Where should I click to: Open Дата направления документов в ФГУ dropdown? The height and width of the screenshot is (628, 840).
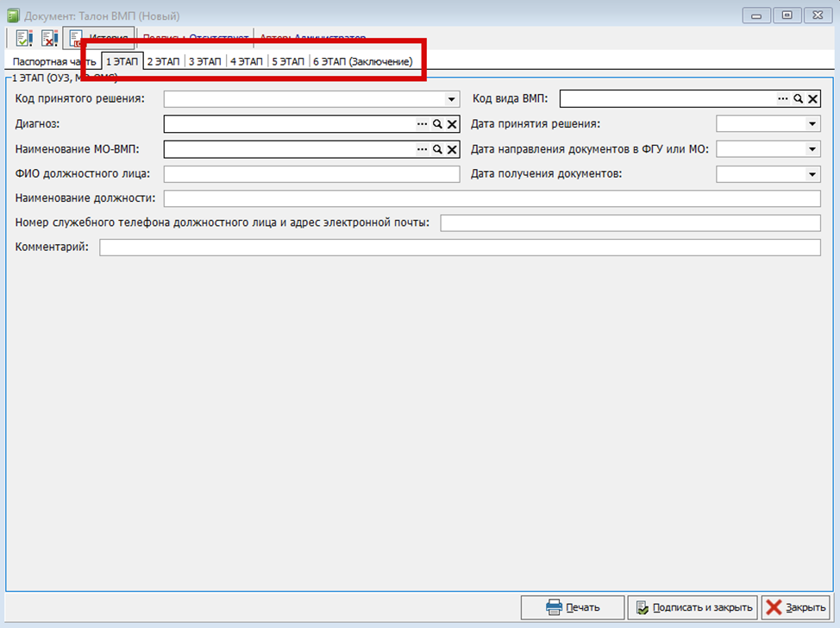[812, 149]
